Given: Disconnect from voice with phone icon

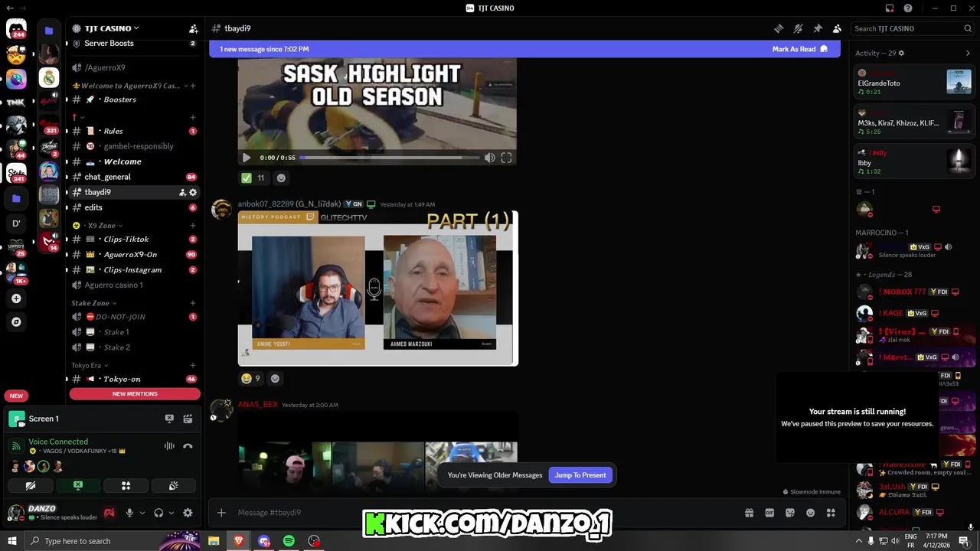Looking at the screenshot, I should (188, 446).
